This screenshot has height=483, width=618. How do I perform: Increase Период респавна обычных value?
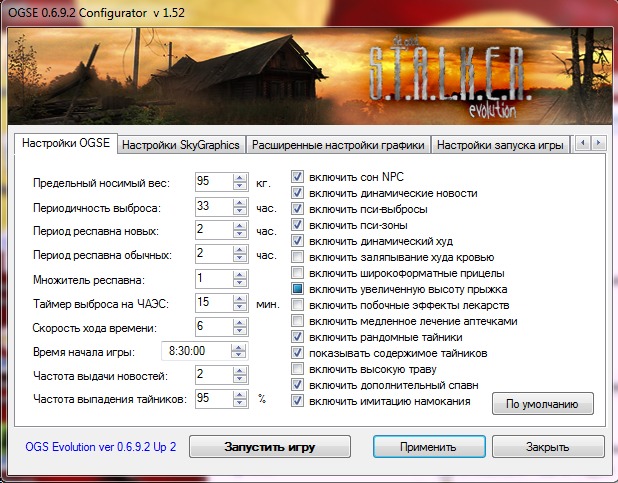coord(240,250)
